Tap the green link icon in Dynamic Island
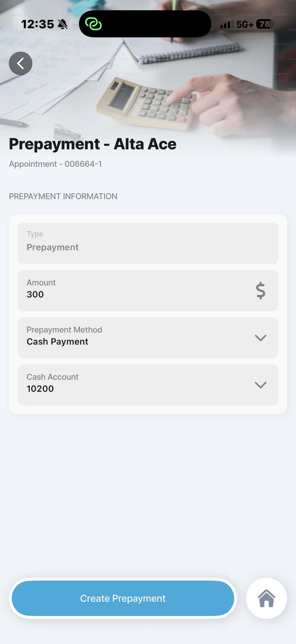The width and height of the screenshot is (296, 644). 94,24
